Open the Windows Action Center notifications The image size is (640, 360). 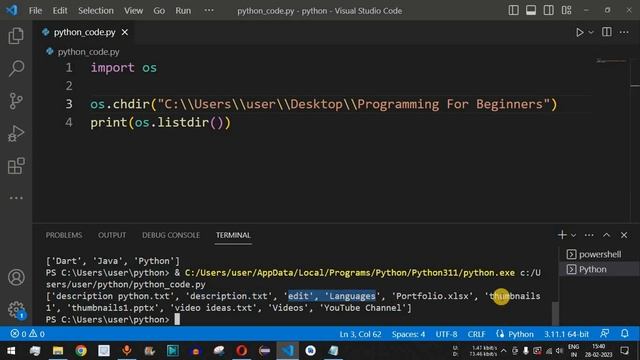coord(624,351)
